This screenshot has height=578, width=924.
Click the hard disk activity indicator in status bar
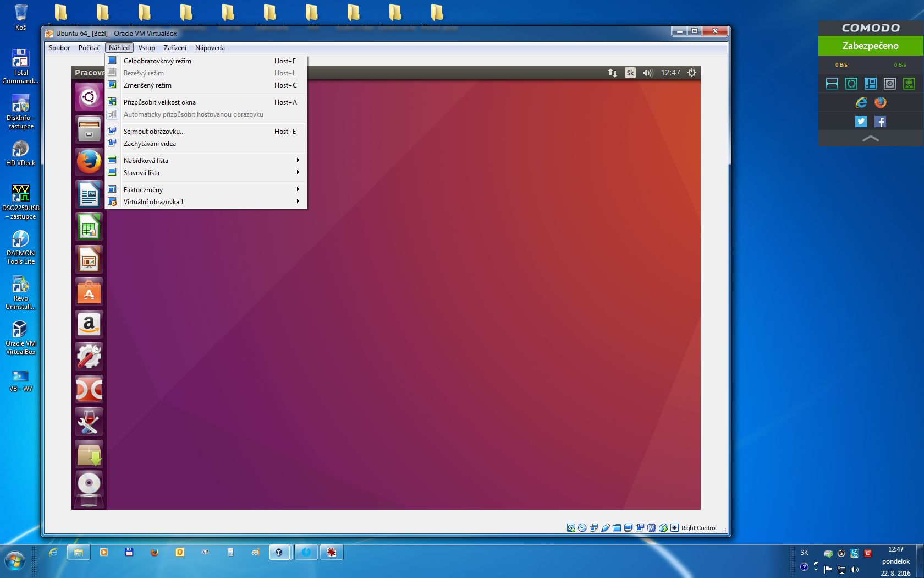coord(571,528)
